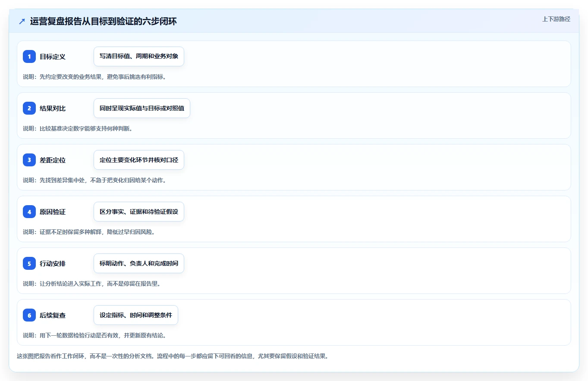Click the step 5 number badge
Image resolution: width=588 pixels, height=381 pixels.
point(29,263)
